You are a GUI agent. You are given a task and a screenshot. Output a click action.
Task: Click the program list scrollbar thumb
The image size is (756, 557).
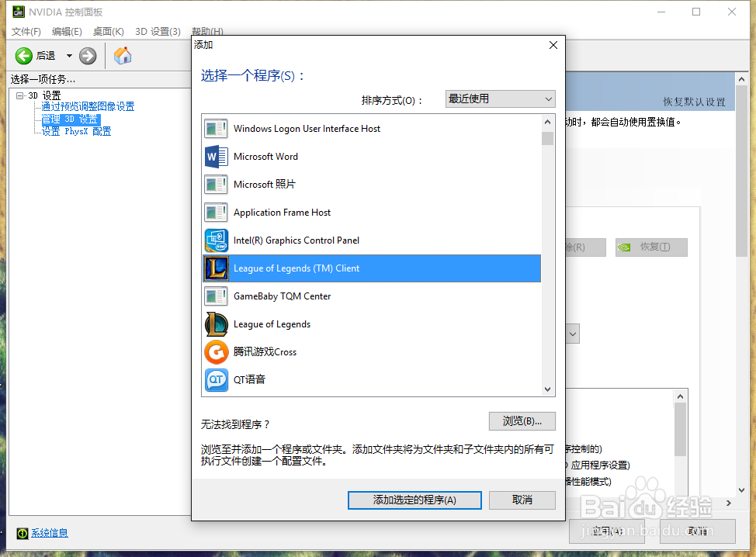click(547, 138)
